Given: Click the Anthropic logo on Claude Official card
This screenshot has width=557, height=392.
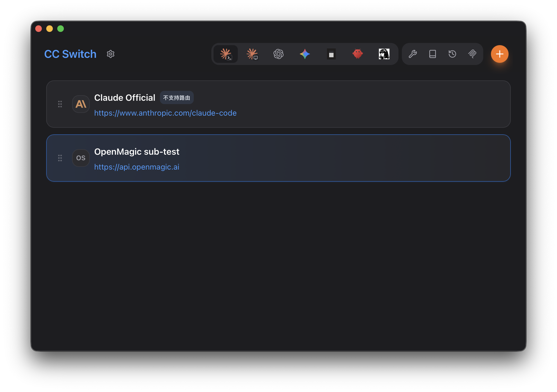Looking at the screenshot, I should tap(81, 104).
